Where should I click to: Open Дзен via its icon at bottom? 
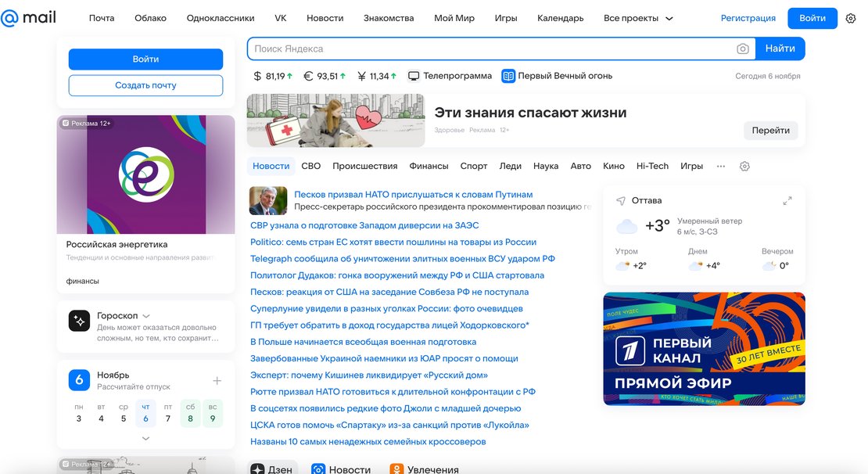click(259, 468)
